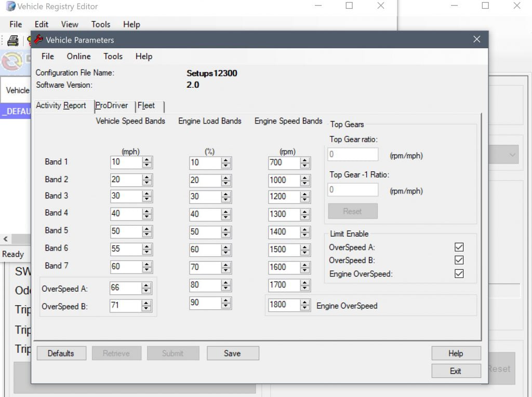Increment OverSpeed A mph using its up arrow
Viewport: 532px width, 397px height.
[x=147, y=285]
